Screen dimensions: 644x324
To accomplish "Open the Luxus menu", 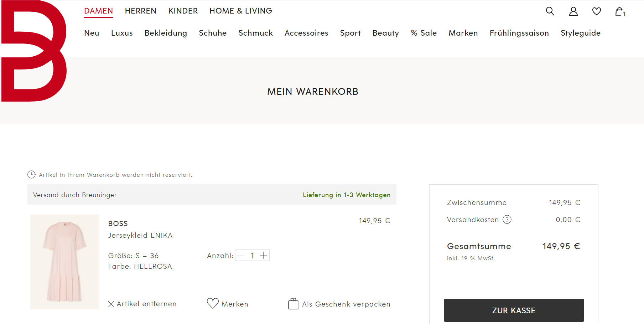I will (122, 33).
